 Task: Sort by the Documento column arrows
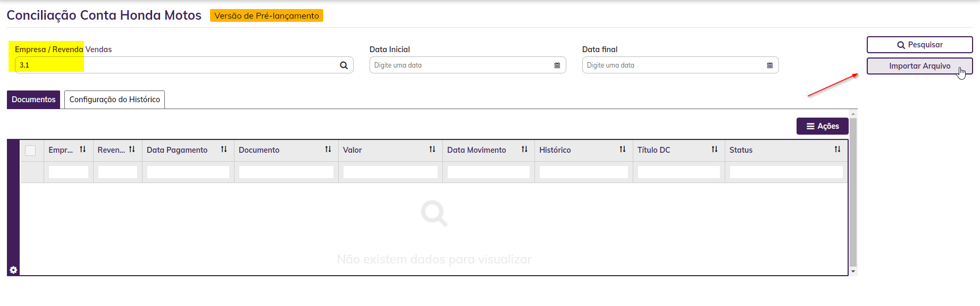328,150
